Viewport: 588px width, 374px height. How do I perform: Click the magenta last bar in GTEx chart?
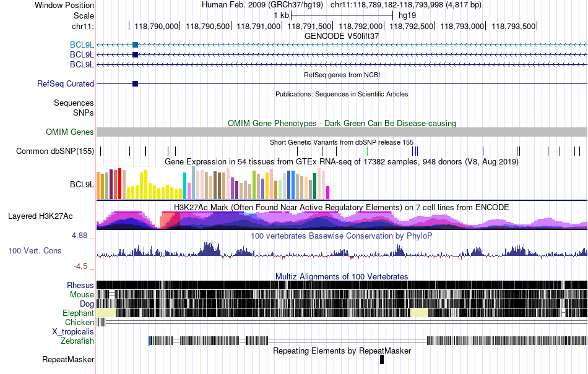point(327,192)
